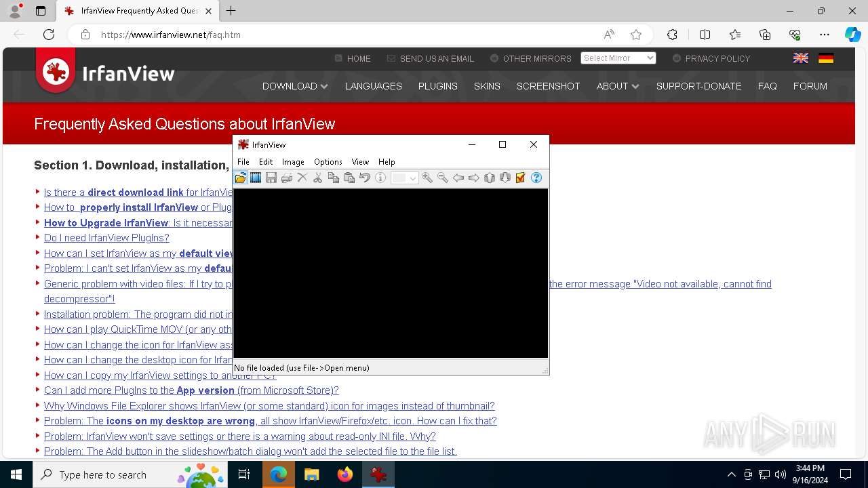Screen dimensions: 868x488
Task: Expand the DOWNLOAD navigation dropdown
Action: coord(295,86)
